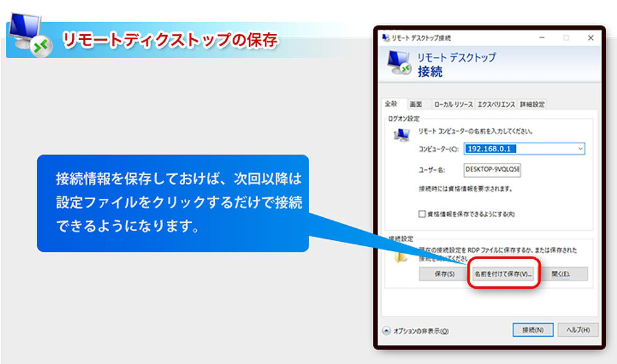617x364 pixels.
Task: Click the banner title リモートディクストップの保存
Action: click(170, 39)
